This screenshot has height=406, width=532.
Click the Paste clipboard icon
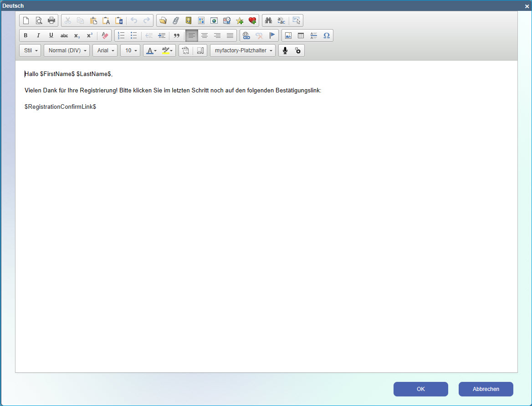click(x=93, y=20)
